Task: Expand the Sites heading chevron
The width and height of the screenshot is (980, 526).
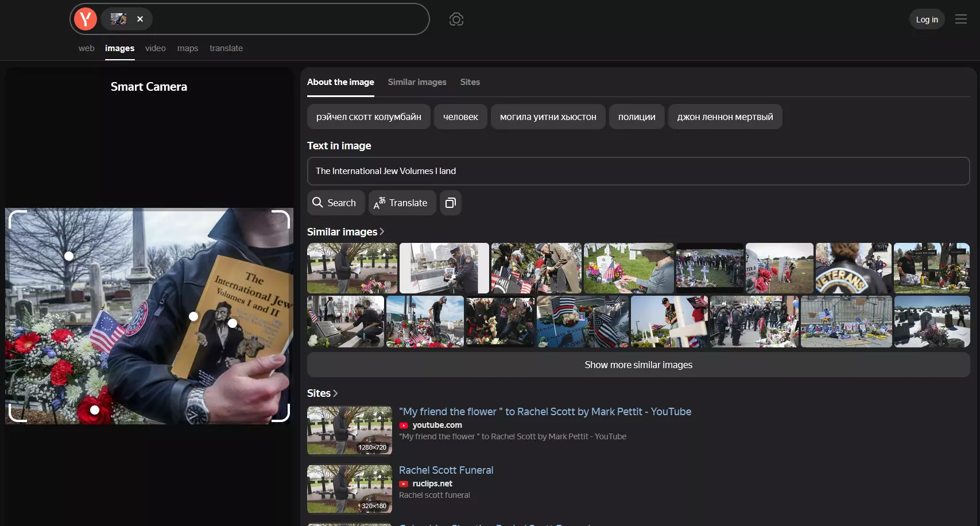Action: click(335, 393)
